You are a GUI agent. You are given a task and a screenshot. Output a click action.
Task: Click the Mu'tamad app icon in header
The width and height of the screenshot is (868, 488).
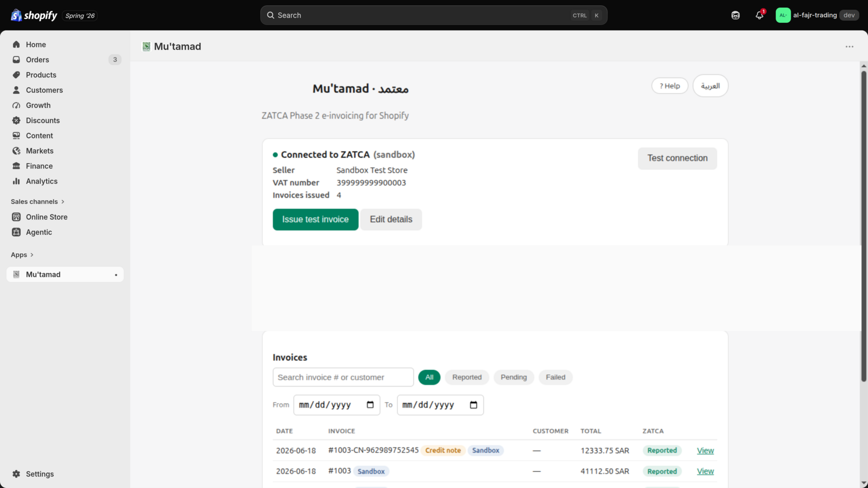tap(146, 47)
